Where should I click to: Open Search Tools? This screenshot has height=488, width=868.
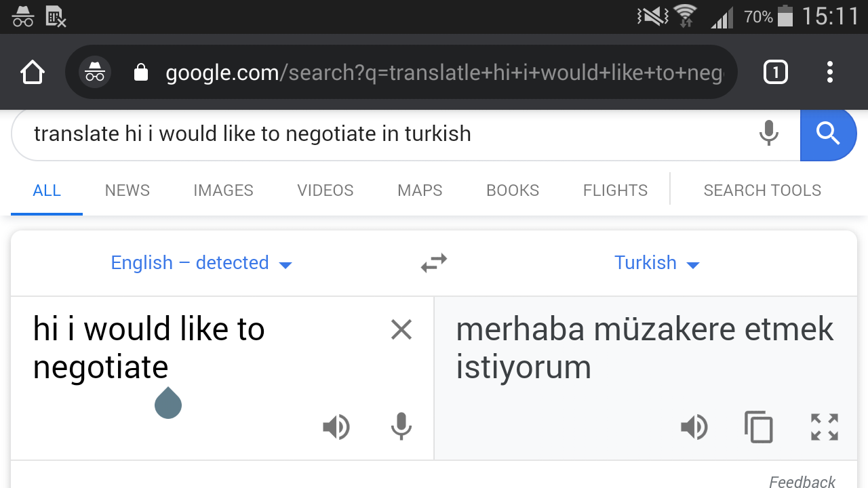[x=762, y=190]
